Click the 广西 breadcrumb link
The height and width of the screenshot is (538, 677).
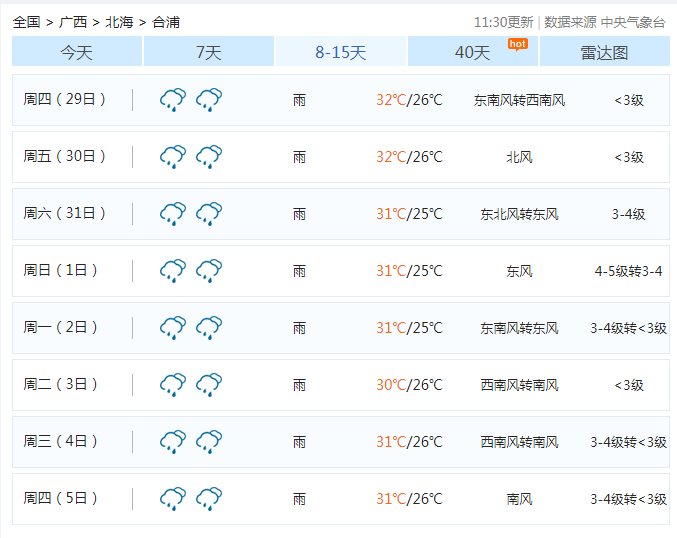(x=73, y=21)
